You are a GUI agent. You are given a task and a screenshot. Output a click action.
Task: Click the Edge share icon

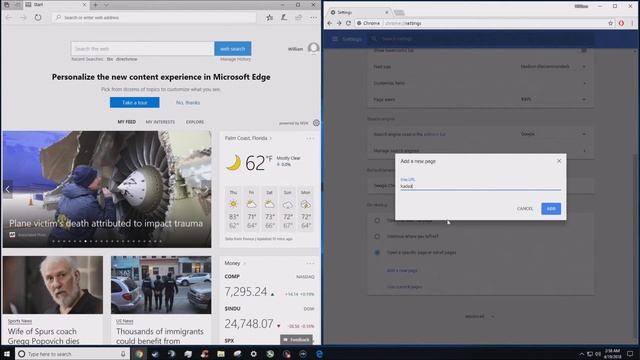[299, 18]
